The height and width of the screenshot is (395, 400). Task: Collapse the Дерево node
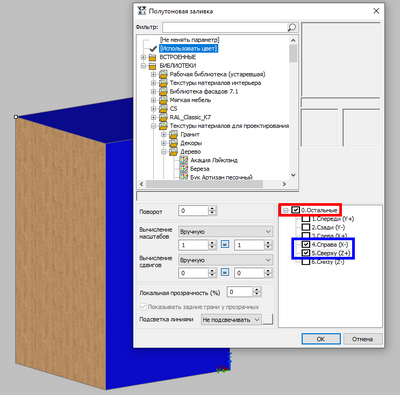coord(164,152)
